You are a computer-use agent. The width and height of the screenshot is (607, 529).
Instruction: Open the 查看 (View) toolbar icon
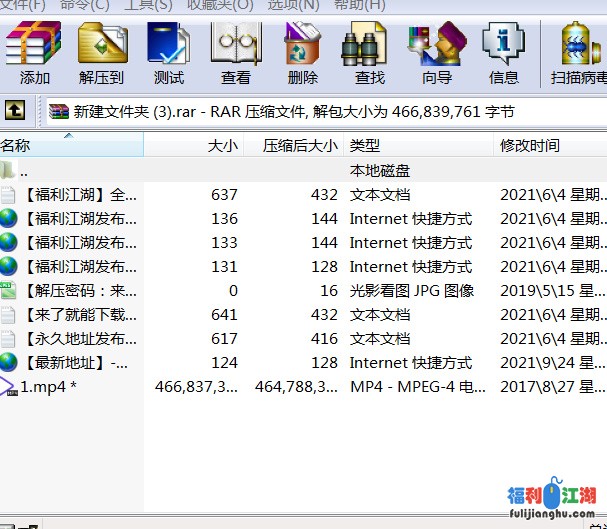point(236,54)
